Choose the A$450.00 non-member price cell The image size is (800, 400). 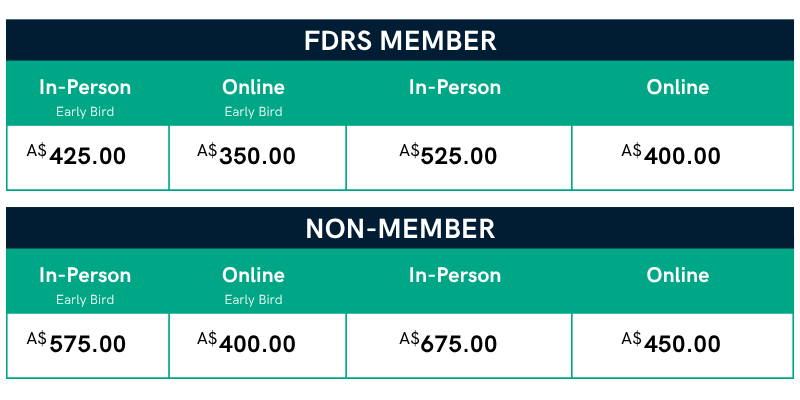pyautogui.click(x=683, y=346)
